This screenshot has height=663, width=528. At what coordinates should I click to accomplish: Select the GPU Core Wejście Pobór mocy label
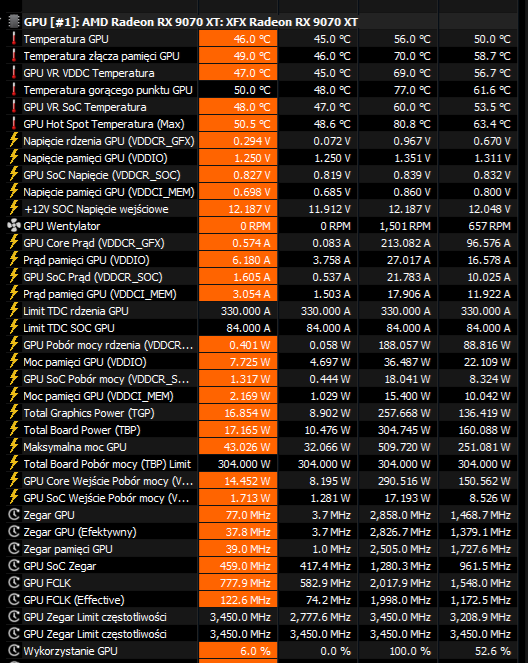(108, 481)
